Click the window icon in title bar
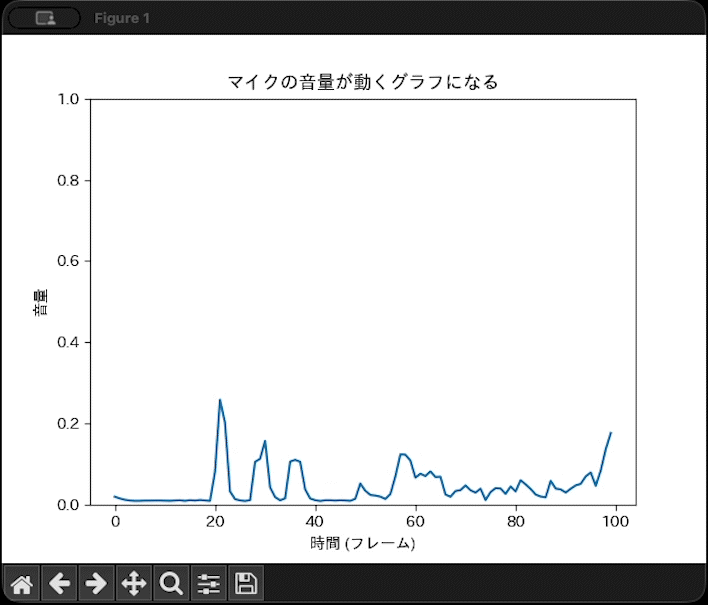 point(45,19)
